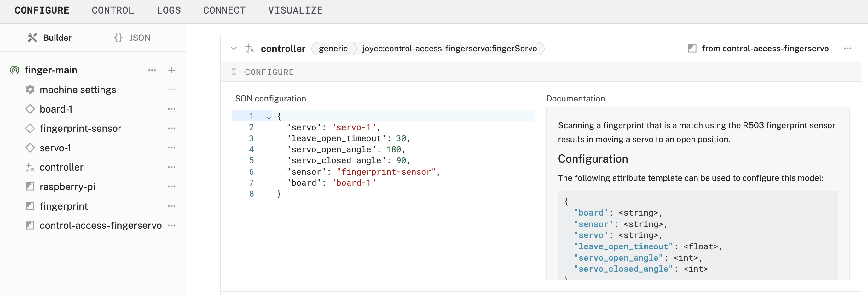Select fingerprint module in sidebar
Viewport: 868px width, 295px height.
pos(64,206)
